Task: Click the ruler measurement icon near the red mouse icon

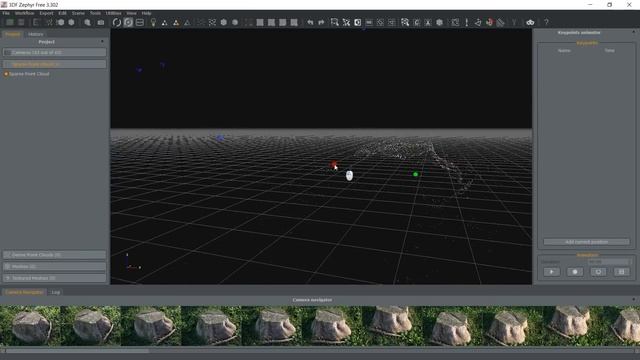Action: click(x=500, y=22)
